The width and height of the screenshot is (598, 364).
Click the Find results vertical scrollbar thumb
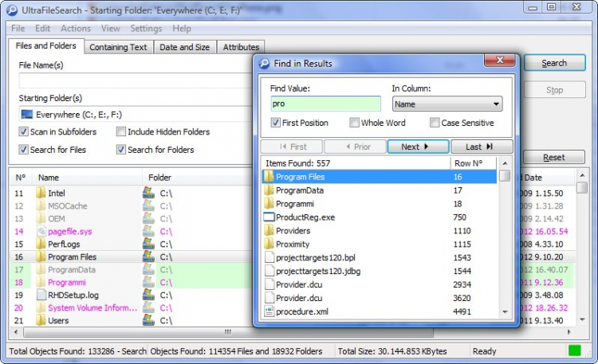pos(505,176)
